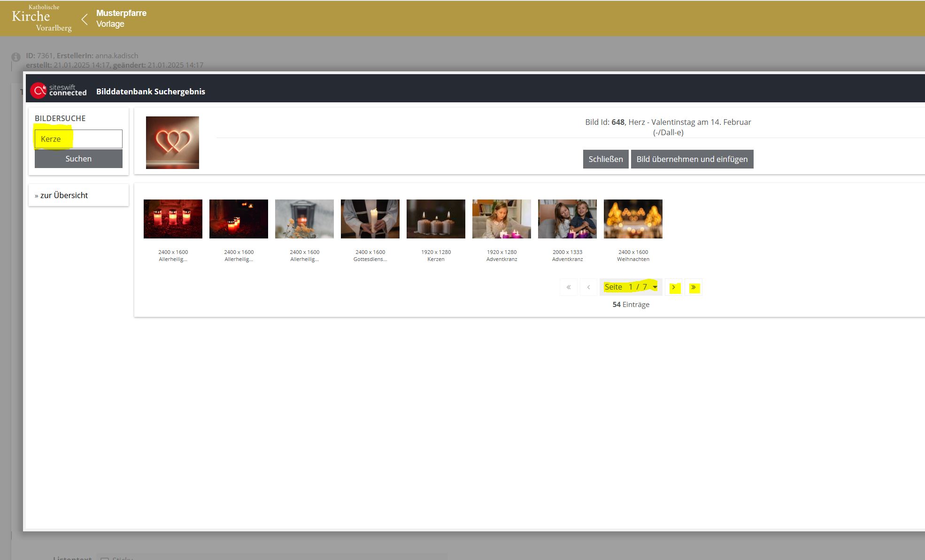
Task: Click the siteswift connected logo
Action: pyautogui.click(x=58, y=91)
